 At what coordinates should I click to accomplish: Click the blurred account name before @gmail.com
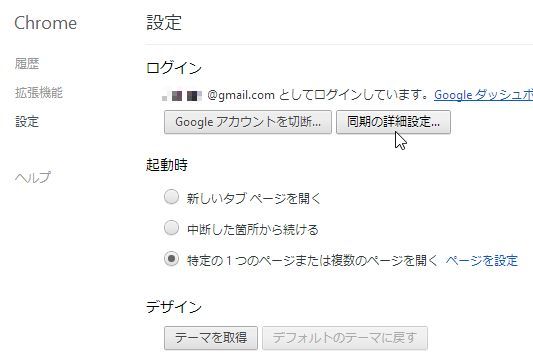click(x=182, y=96)
